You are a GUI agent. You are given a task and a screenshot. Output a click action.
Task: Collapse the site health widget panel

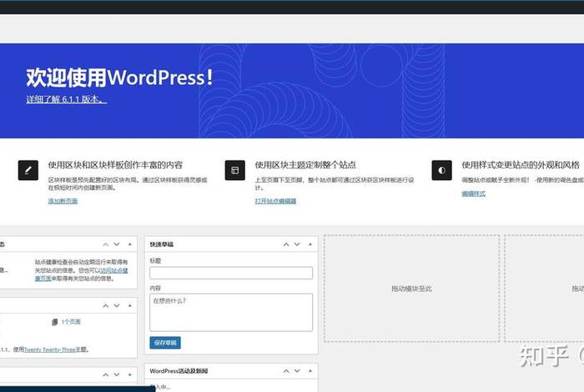(130, 244)
